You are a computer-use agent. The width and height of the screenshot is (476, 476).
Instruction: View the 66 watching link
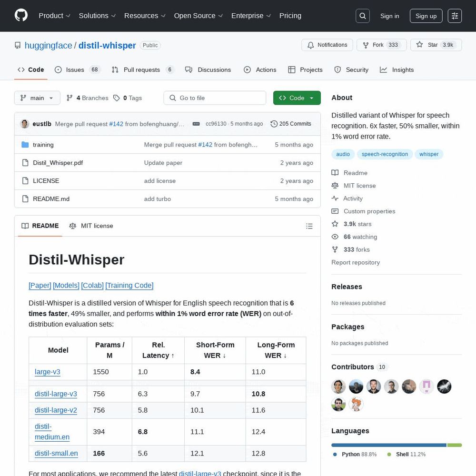coord(354,237)
